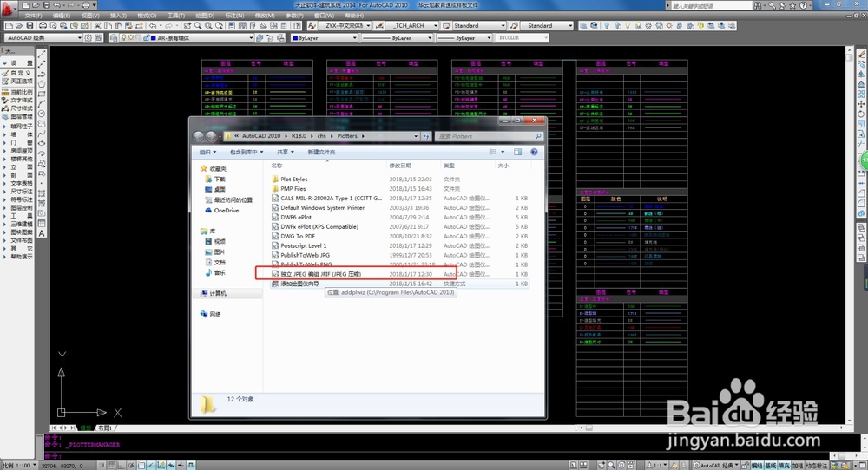Open the AutoCAD application menu button
The height and width of the screenshot is (470, 868).
pos(7,8)
